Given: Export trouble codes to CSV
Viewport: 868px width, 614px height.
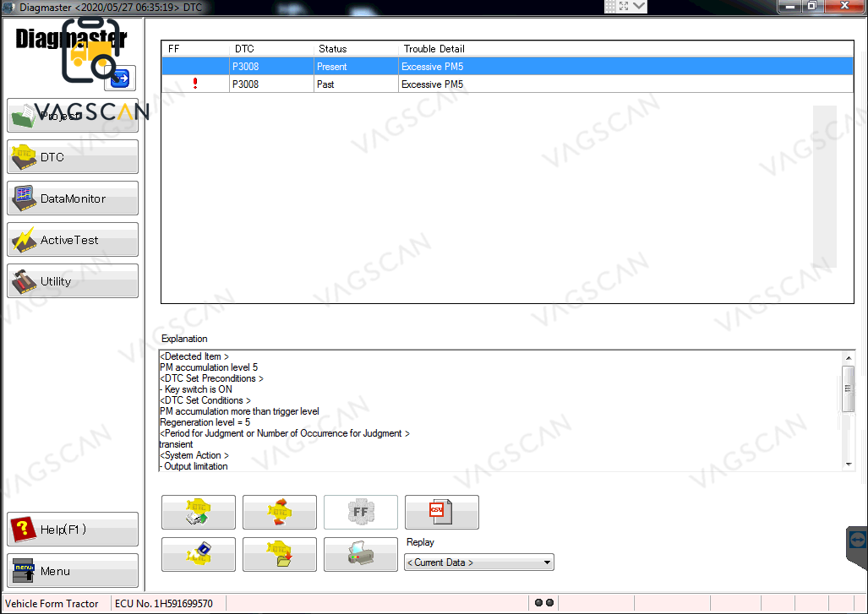Looking at the screenshot, I should 442,512.
